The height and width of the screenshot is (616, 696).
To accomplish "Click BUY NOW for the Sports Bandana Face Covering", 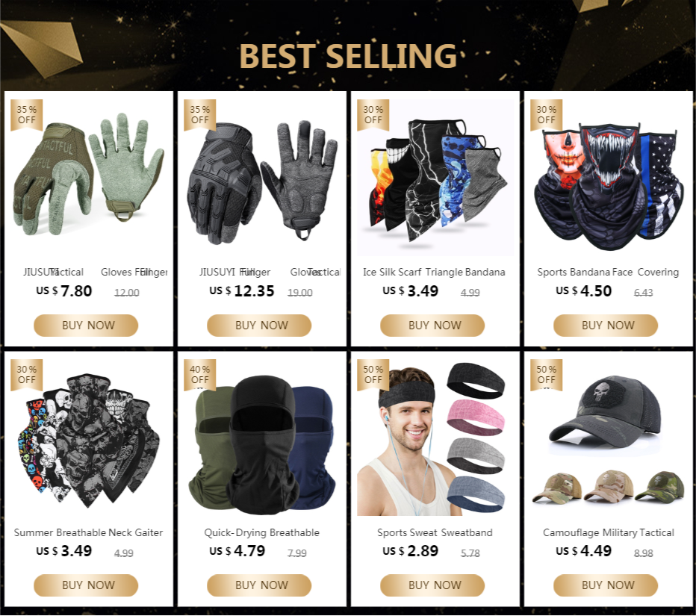I will pos(606,326).
